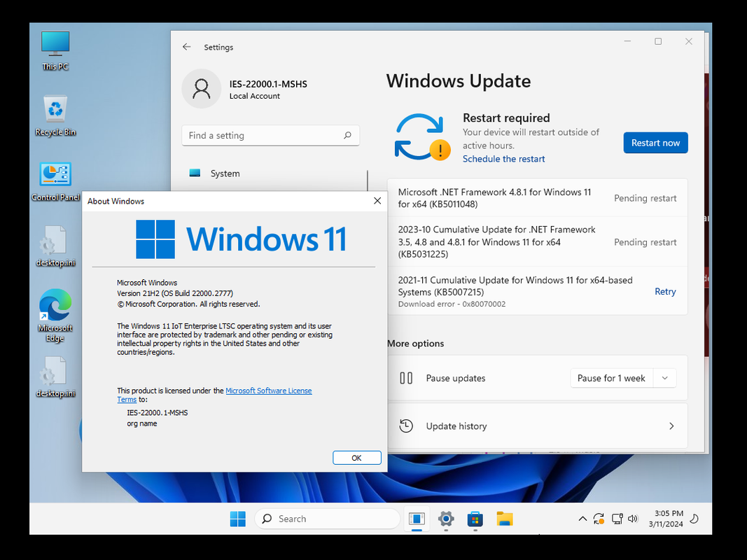Click the user account avatar in Settings
This screenshot has height=560, width=747.
[x=201, y=89]
